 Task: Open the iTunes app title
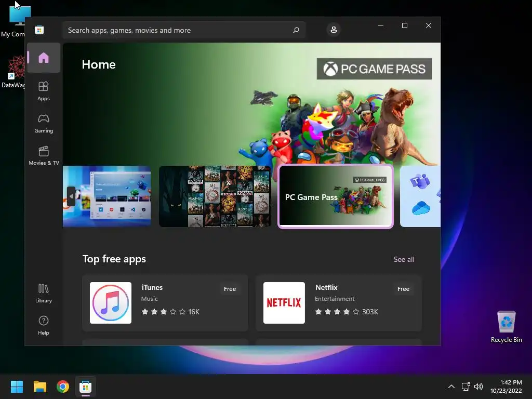(152, 287)
